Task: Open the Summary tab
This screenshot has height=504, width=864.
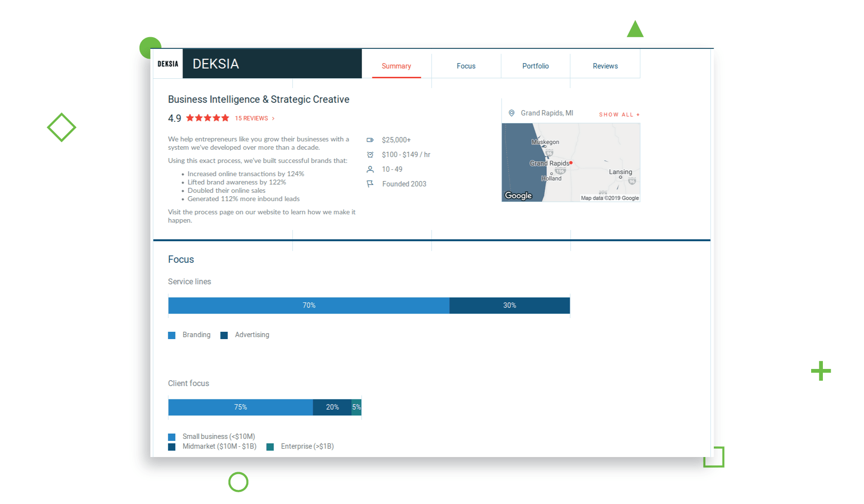Action: pyautogui.click(x=396, y=66)
